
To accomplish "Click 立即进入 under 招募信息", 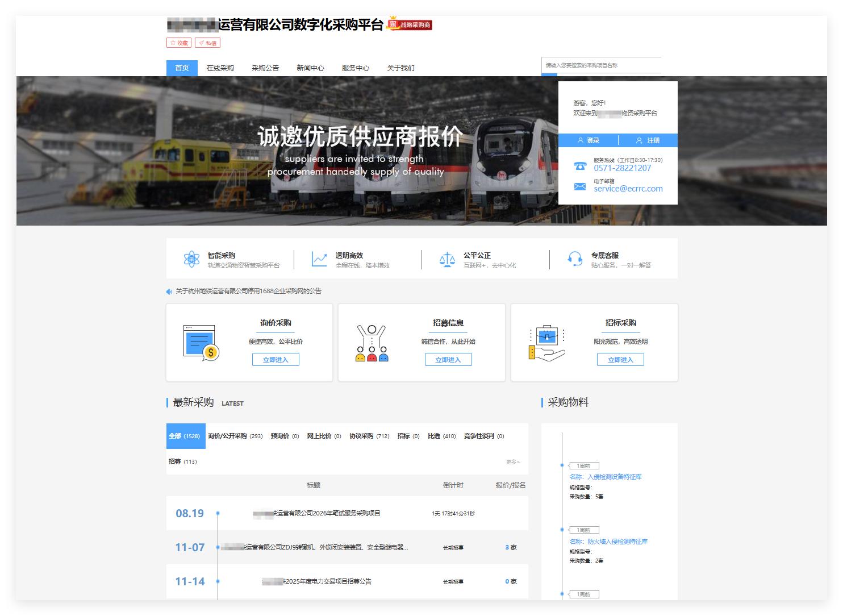I will pyautogui.click(x=448, y=360).
